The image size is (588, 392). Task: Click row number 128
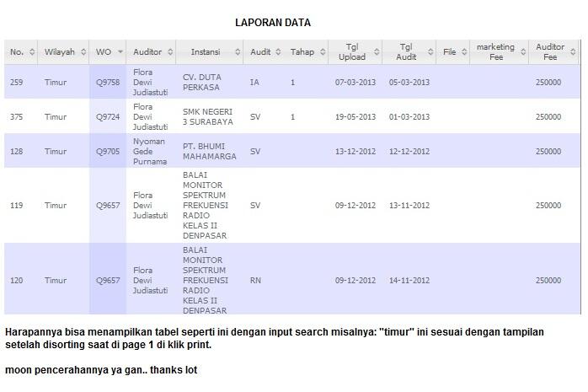click(x=17, y=151)
